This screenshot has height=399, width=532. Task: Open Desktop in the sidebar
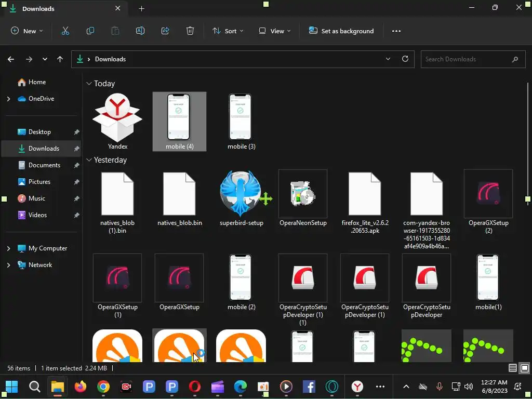coord(39,132)
